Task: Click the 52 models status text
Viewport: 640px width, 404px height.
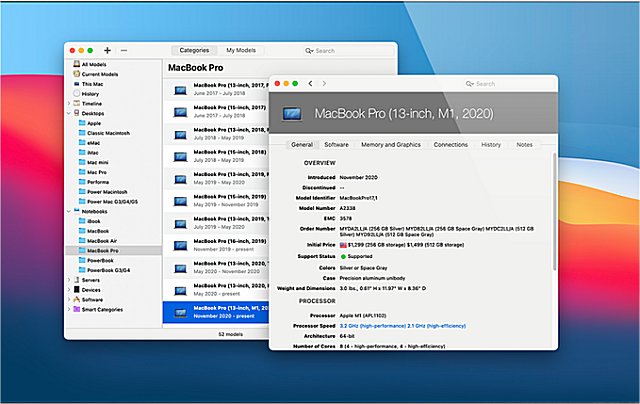Action: point(231,334)
